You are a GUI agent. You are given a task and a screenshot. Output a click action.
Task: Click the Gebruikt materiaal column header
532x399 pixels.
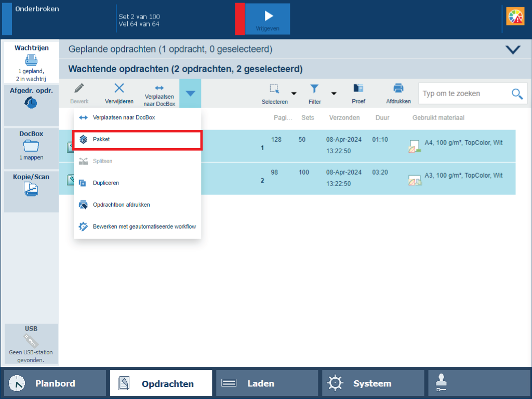438,118
